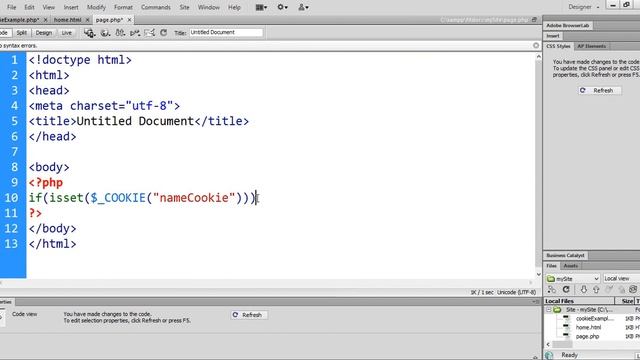Open the Modify menu
Viewport: 640px width, 360px height.
(x=96, y=7)
